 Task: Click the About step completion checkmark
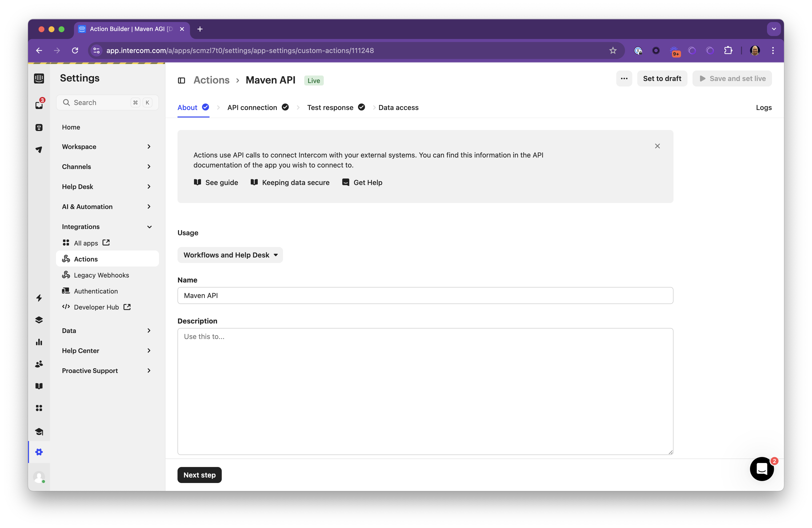point(206,107)
